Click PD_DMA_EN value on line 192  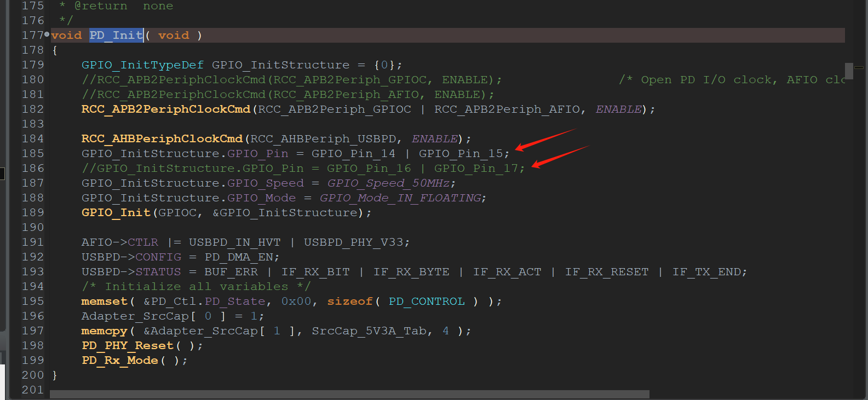pos(239,257)
